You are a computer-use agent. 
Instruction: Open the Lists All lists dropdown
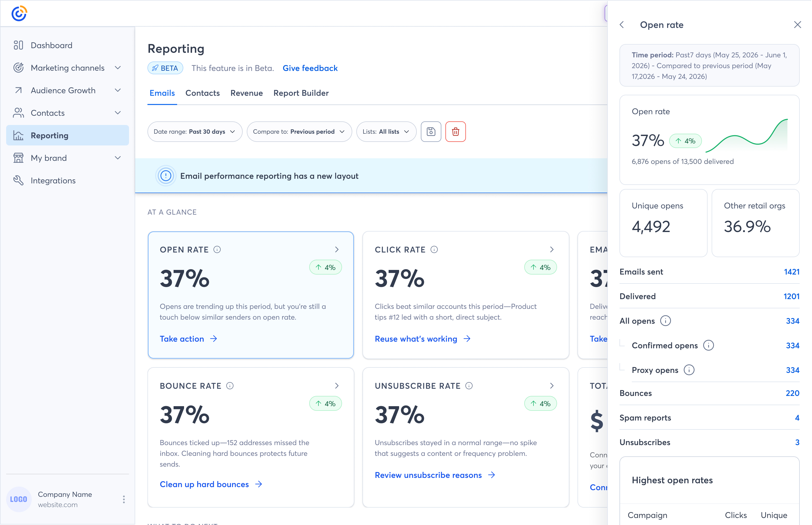click(386, 132)
